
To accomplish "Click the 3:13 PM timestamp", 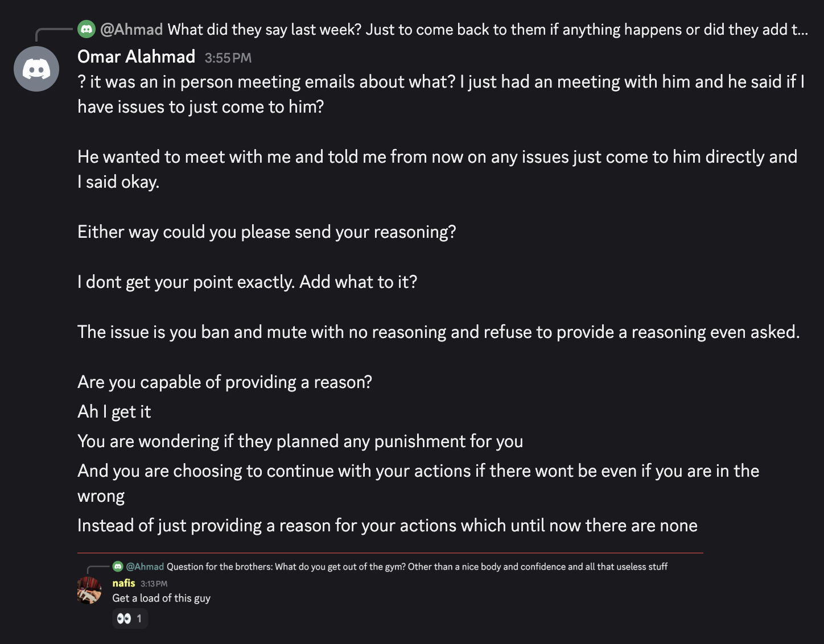I will (154, 584).
